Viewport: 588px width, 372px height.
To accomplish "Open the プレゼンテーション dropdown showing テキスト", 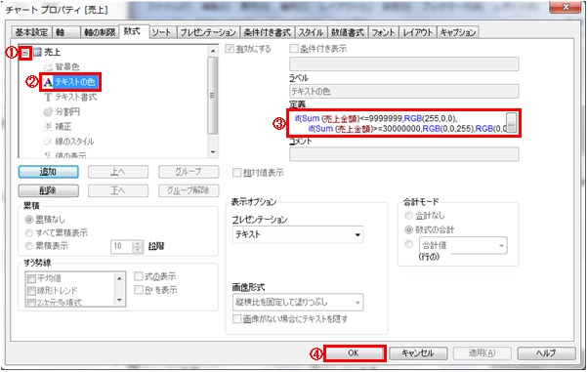I will click(x=298, y=234).
